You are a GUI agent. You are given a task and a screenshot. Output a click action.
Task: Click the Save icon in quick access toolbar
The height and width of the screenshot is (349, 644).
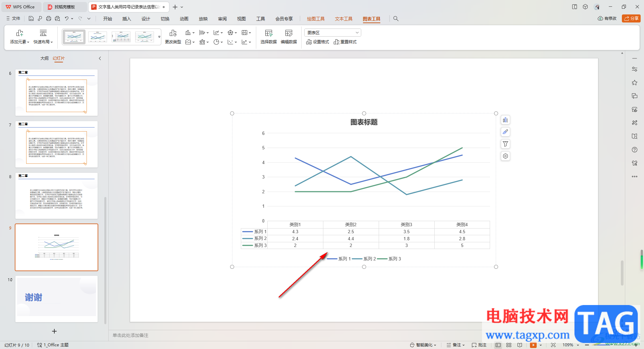tap(31, 19)
